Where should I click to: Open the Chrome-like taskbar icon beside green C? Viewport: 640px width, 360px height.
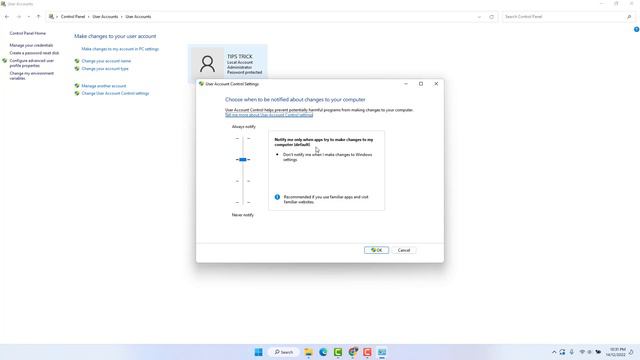coord(353,352)
